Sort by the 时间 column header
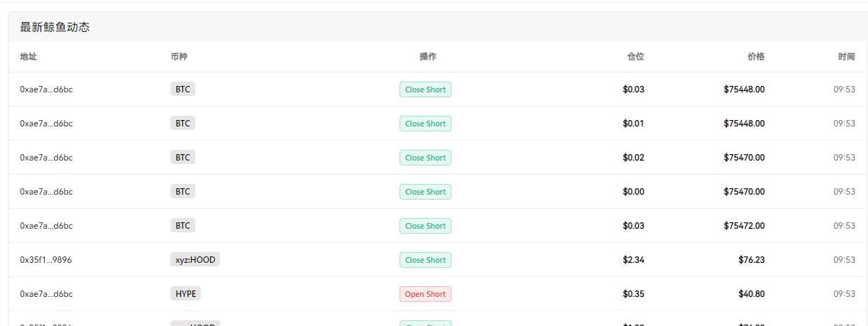 (x=846, y=57)
